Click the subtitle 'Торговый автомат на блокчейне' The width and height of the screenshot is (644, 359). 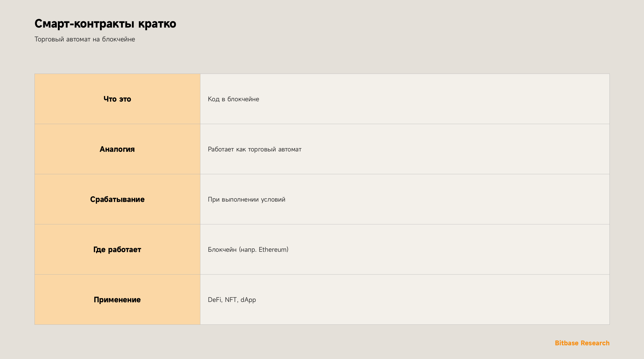pyautogui.click(x=85, y=39)
